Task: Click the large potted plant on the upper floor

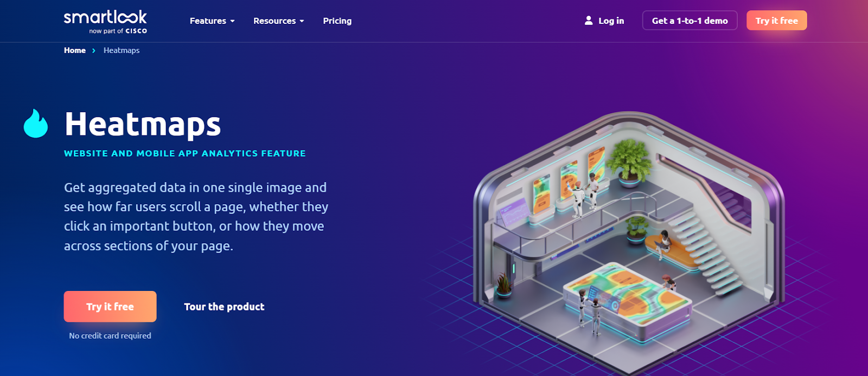Action: (x=629, y=160)
